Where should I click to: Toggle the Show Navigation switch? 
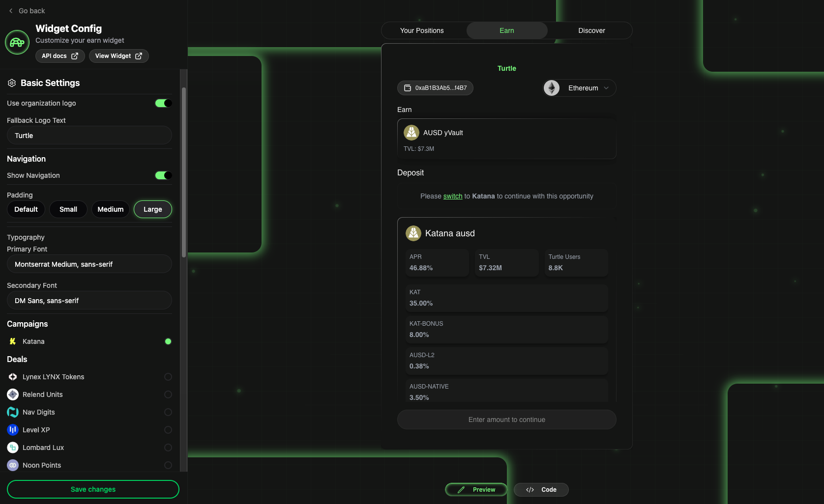pyautogui.click(x=163, y=175)
